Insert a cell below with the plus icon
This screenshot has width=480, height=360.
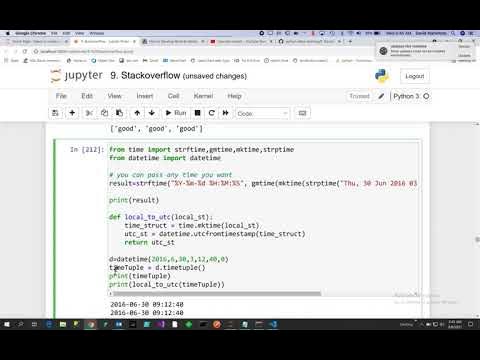click(72, 113)
